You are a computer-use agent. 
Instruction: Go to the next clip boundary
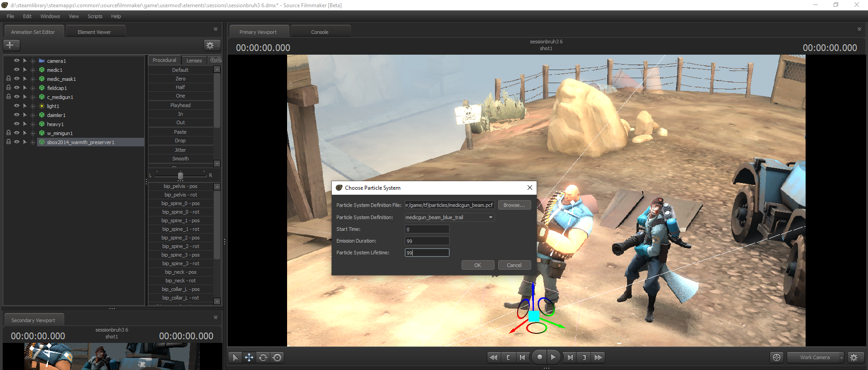[x=584, y=357]
